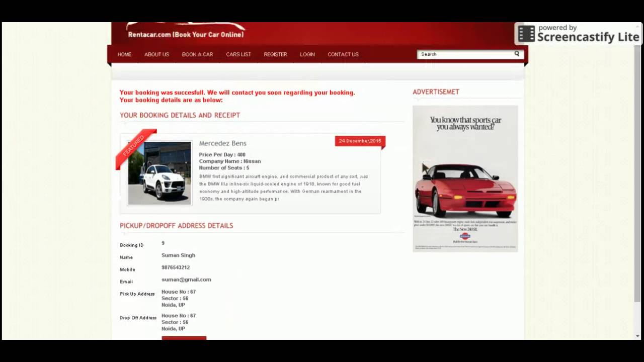Image resolution: width=644 pixels, height=362 pixels.
Task: Click the white Mercedez Bens car thumbnail
Action: point(159,173)
